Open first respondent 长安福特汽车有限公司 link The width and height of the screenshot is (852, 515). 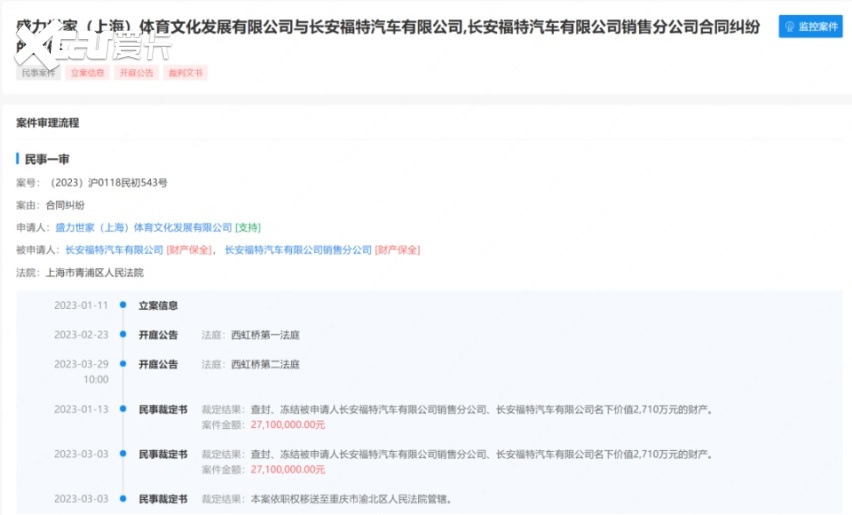tap(114, 250)
